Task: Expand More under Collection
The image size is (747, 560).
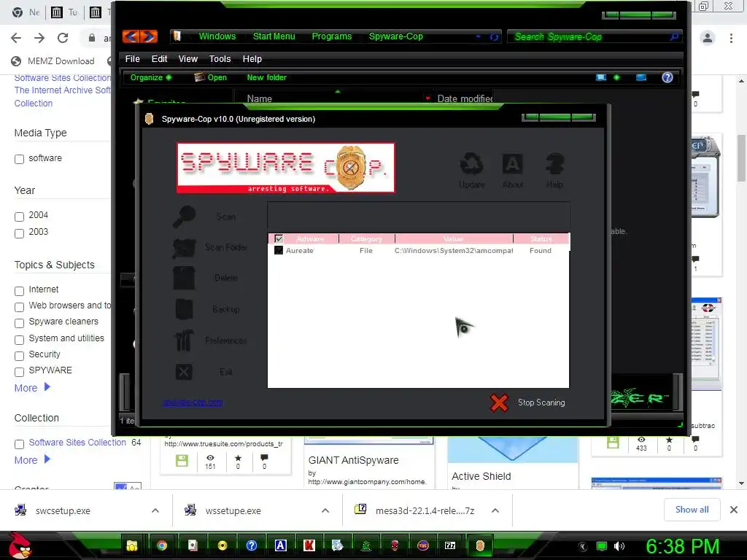Action: (x=32, y=460)
